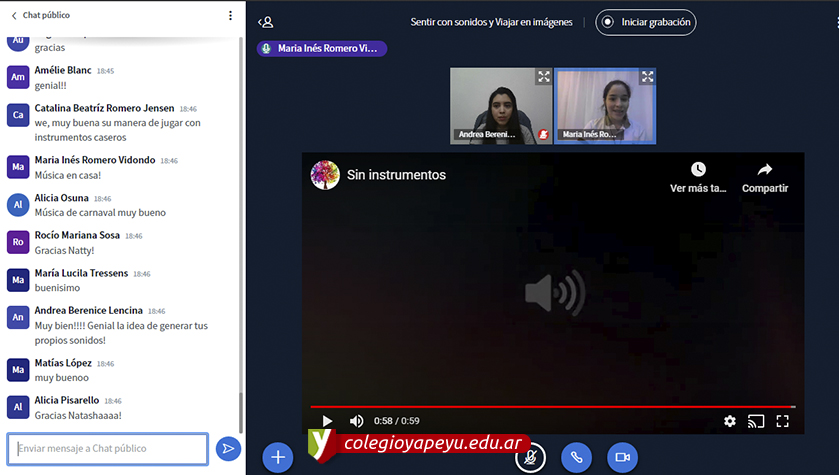Image resolution: width=839 pixels, height=475 pixels.
Task: Toggle the user list panel icon
Action: pyautogui.click(x=265, y=22)
